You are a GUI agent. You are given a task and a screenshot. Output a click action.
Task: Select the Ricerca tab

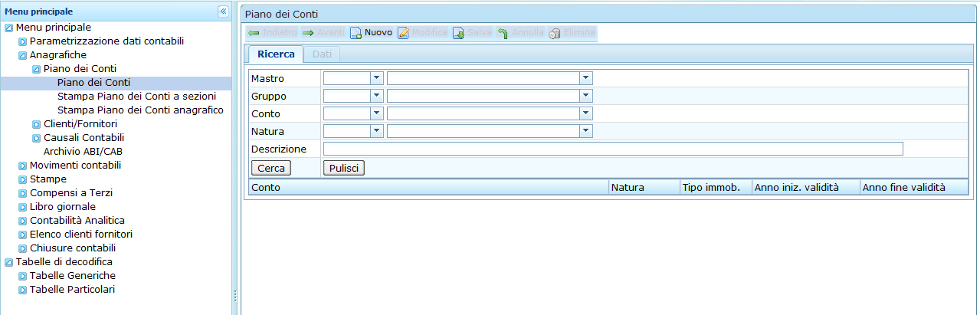276,54
